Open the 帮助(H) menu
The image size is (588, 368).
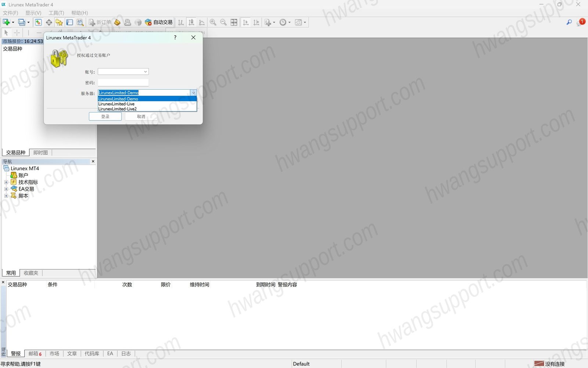[79, 13]
